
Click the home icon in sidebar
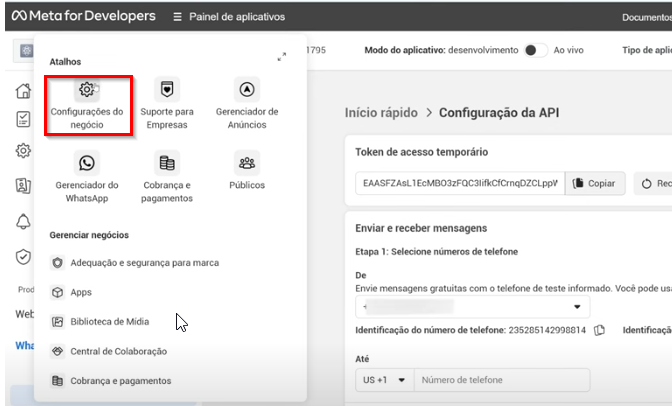click(23, 90)
